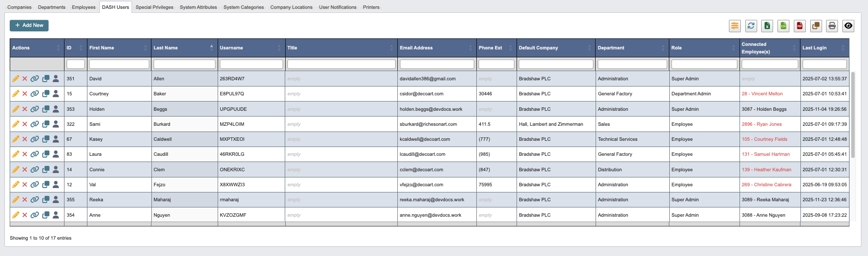The image size is (868, 256).
Task: Click the Add New button
Action: (x=29, y=25)
